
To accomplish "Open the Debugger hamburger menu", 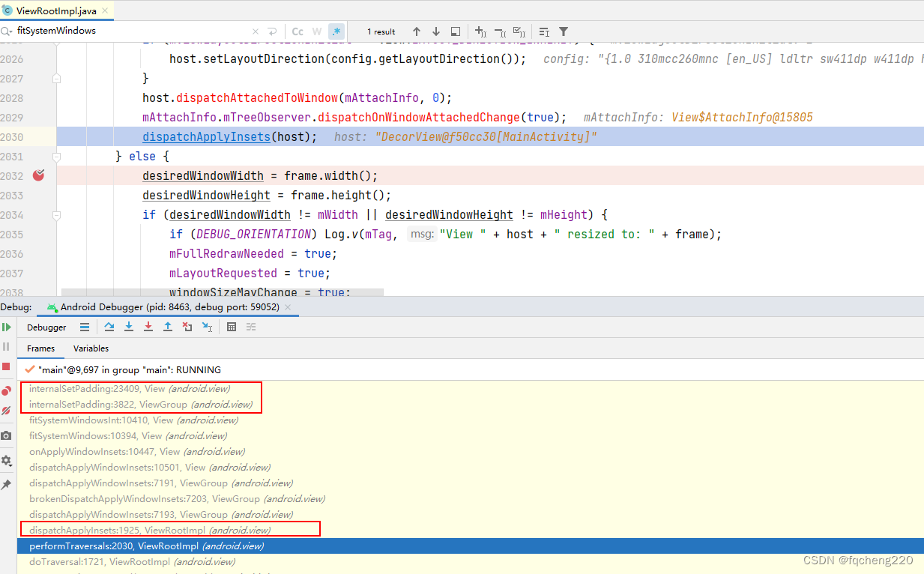I will 84,327.
